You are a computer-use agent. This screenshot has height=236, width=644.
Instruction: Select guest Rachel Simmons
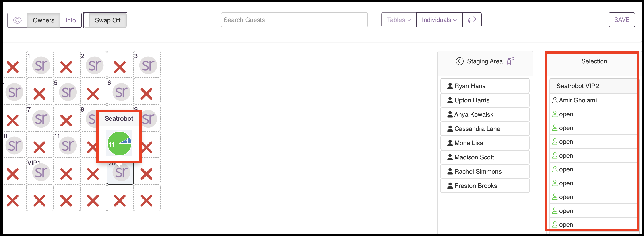click(485, 171)
